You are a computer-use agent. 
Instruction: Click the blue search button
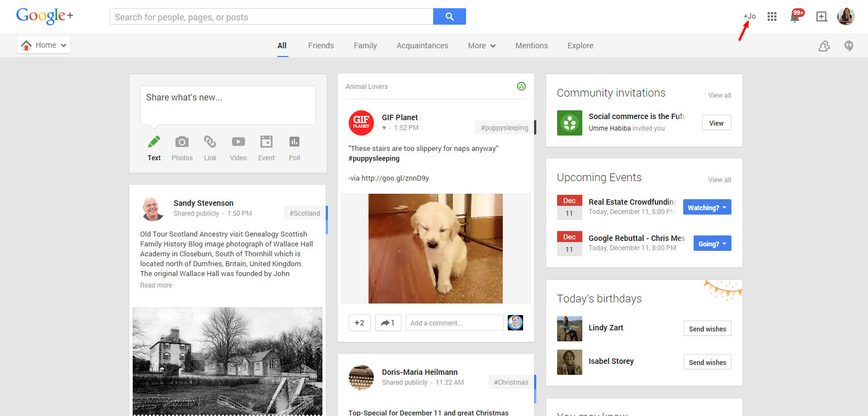(449, 16)
